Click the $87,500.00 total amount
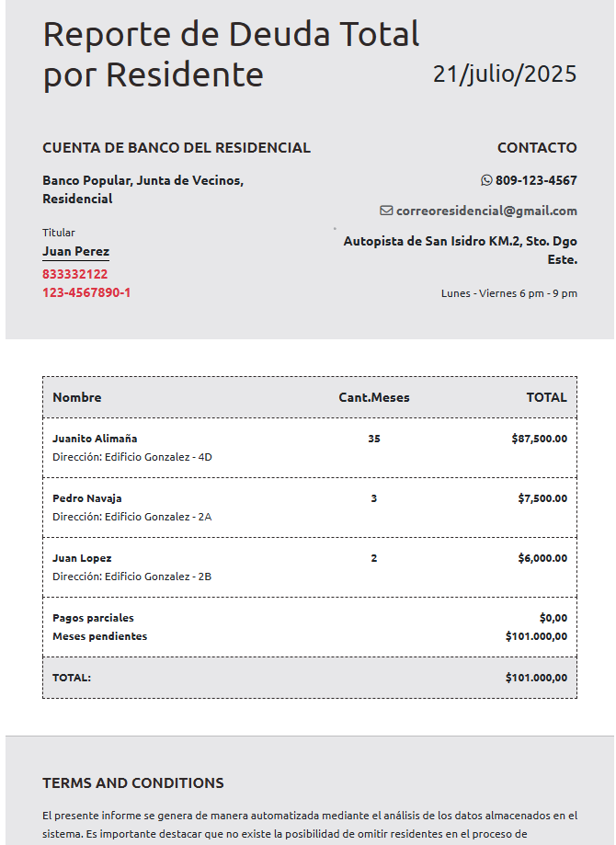 point(540,438)
